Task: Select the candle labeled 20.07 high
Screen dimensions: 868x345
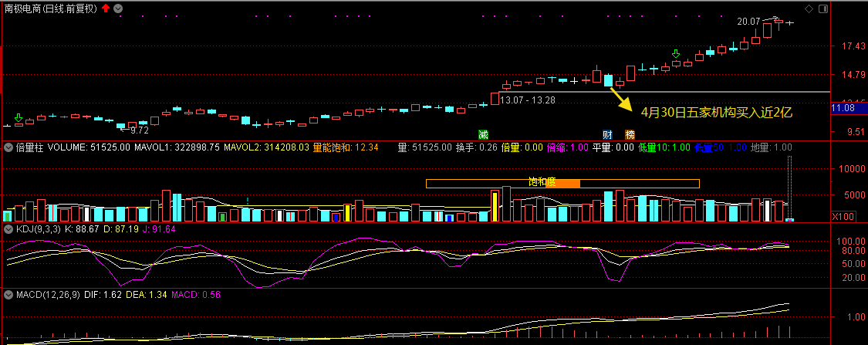Action: point(778,24)
